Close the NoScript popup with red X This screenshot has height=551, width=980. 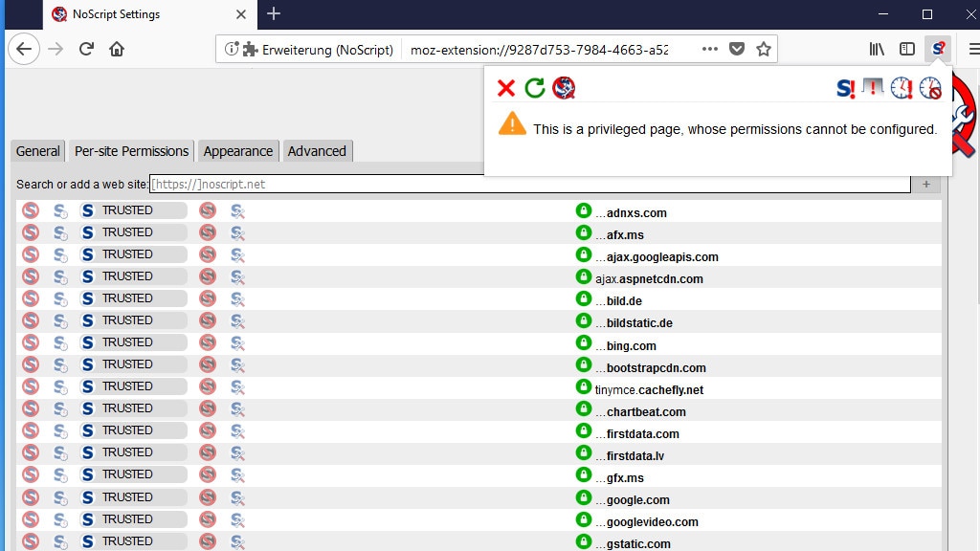506,89
